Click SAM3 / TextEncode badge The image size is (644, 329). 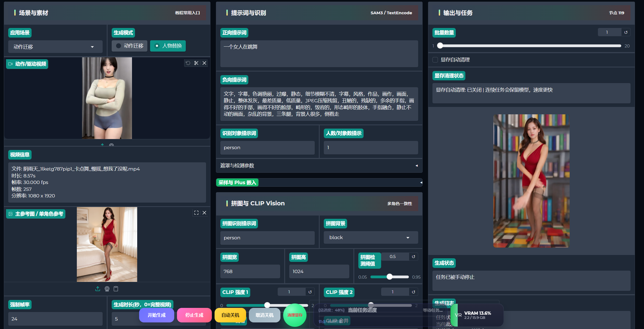(x=391, y=13)
